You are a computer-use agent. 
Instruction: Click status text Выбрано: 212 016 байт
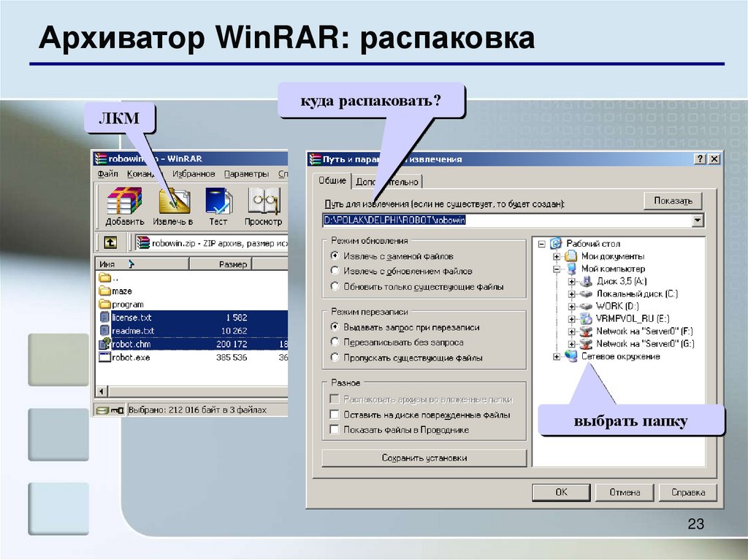tap(197, 410)
